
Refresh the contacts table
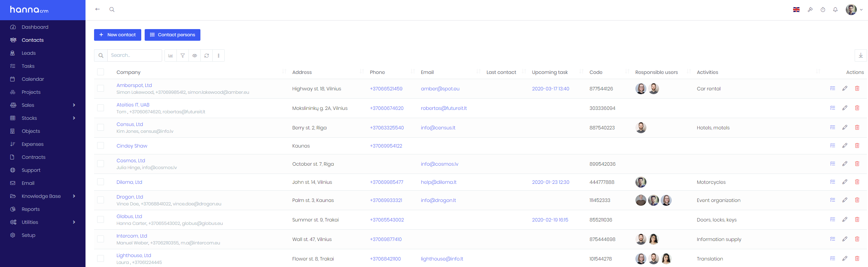[x=207, y=55]
